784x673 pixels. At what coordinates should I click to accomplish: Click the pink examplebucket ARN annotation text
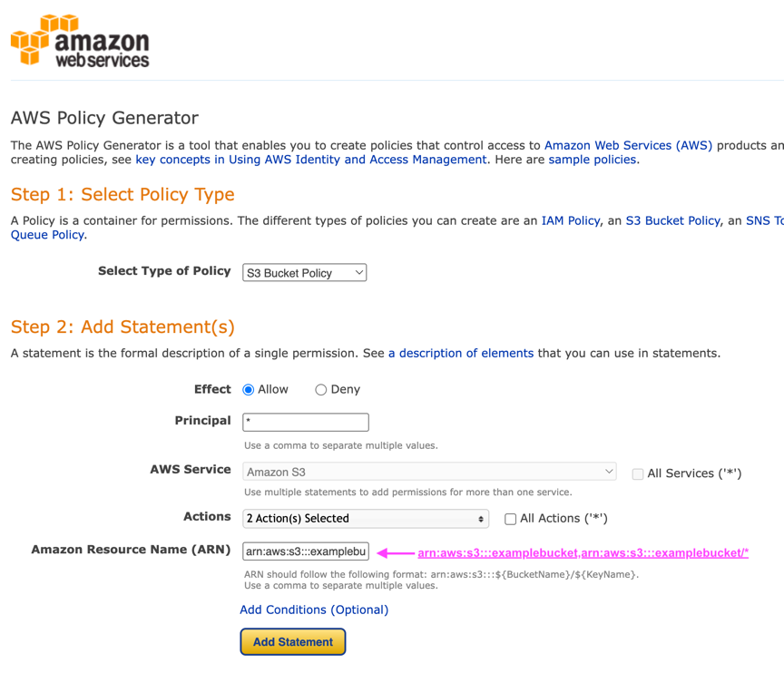click(x=583, y=552)
